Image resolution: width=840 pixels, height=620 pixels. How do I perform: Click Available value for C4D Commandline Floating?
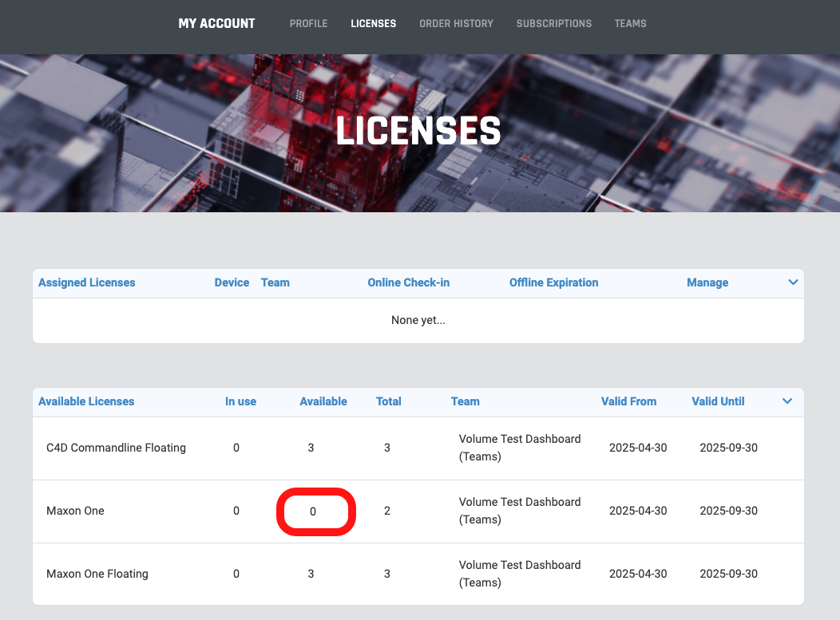311,448
